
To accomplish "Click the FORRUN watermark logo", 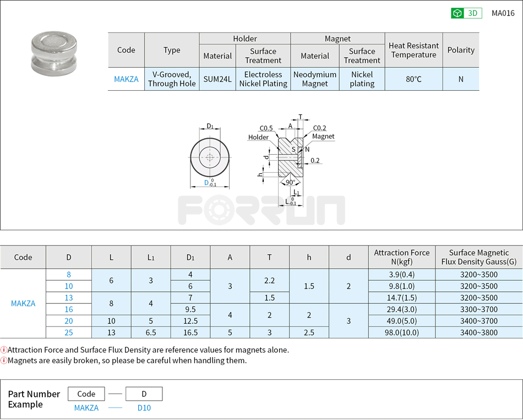I will (x=261, y=210).
